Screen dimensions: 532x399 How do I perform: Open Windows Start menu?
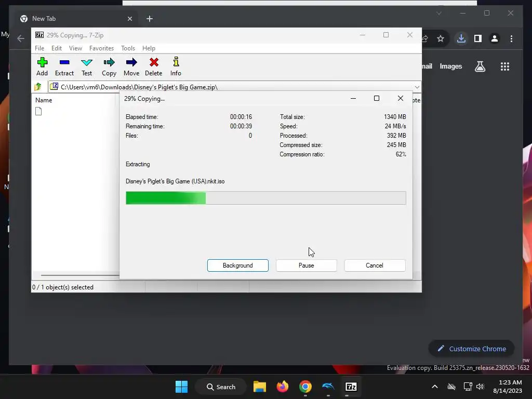pyautogui.click(x=181, y=387)
